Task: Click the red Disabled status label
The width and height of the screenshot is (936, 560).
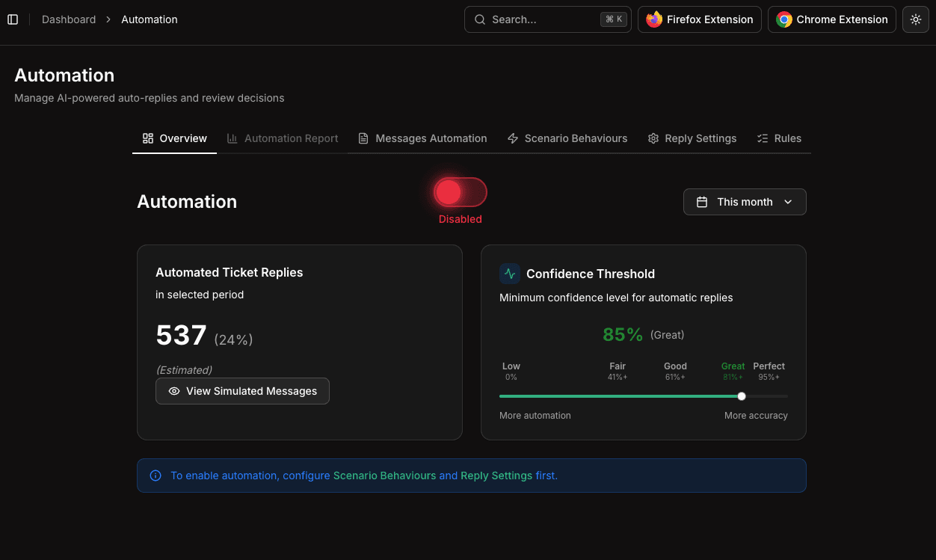Action: (x=460, y=219)
